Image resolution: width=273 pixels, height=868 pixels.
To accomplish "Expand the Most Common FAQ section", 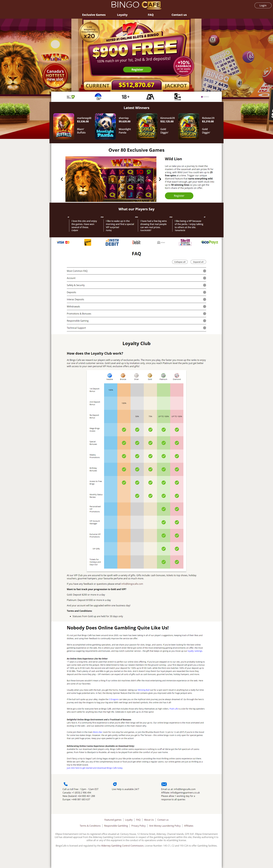I will pyautogui.click(x=204, y=271).
